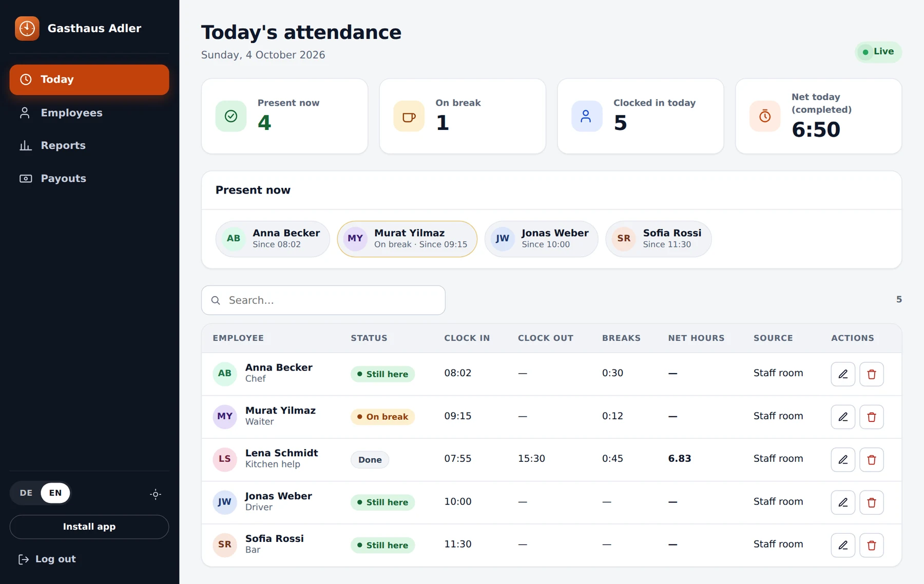Click the Net Hours column header
Image resolution: width=924 pixels, height=584 pixels.
click(696, 338)
